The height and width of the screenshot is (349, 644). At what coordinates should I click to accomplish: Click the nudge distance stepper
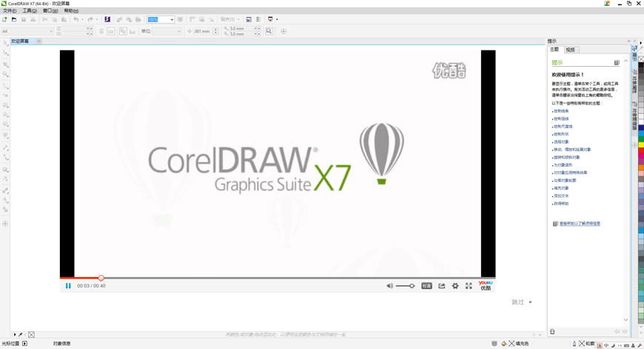tap(216, 31)
